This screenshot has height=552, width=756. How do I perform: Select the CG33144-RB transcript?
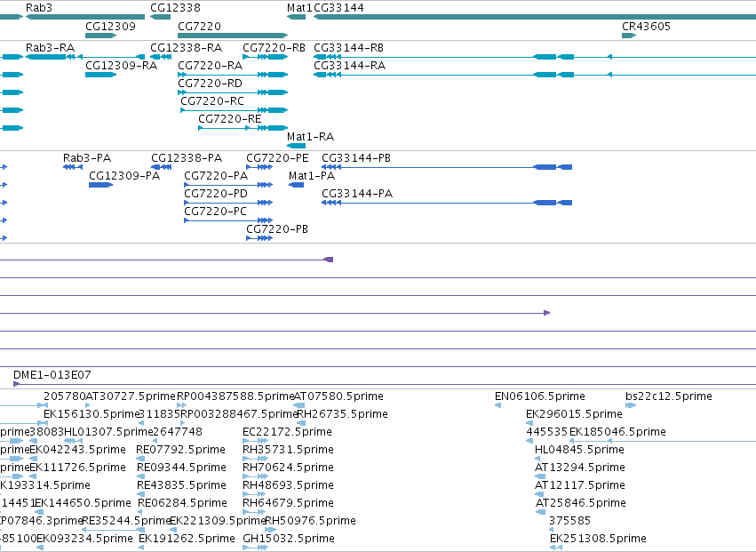point(535,57)
